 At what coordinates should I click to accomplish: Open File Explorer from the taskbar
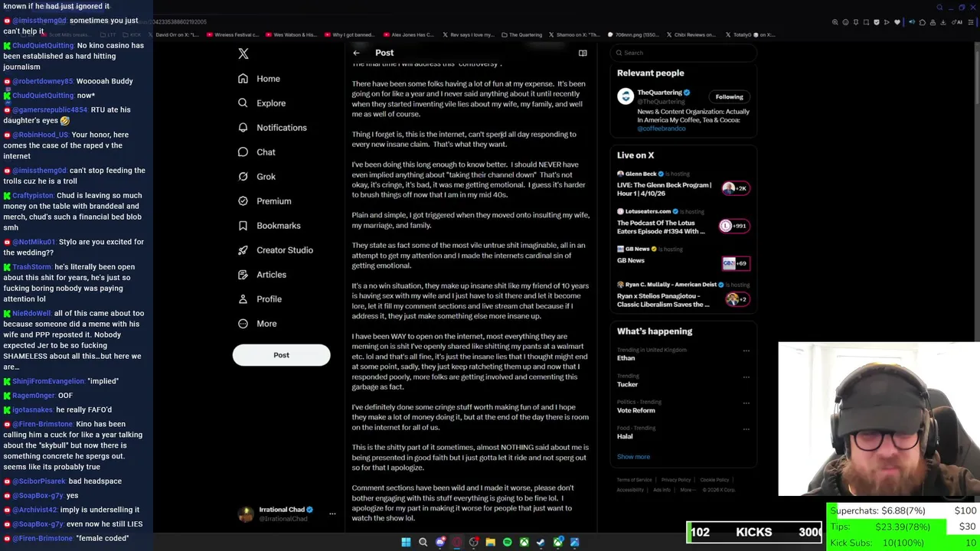[x=491, y=542]
